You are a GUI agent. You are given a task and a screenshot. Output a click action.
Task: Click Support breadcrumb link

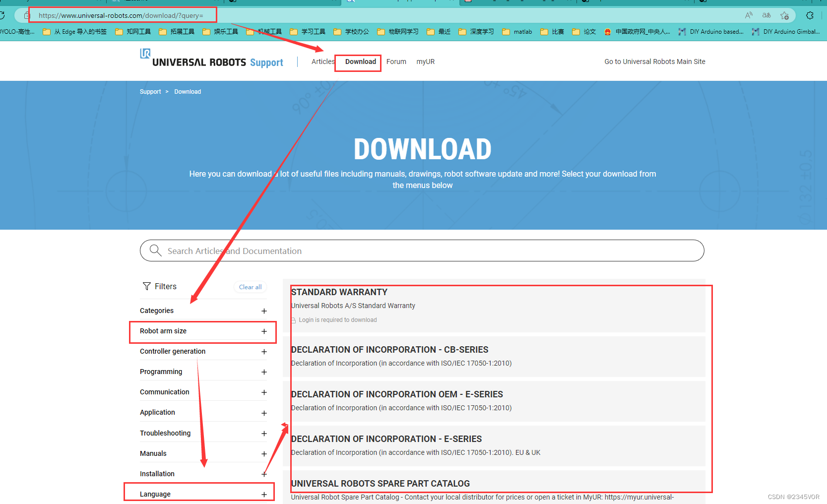150,92
